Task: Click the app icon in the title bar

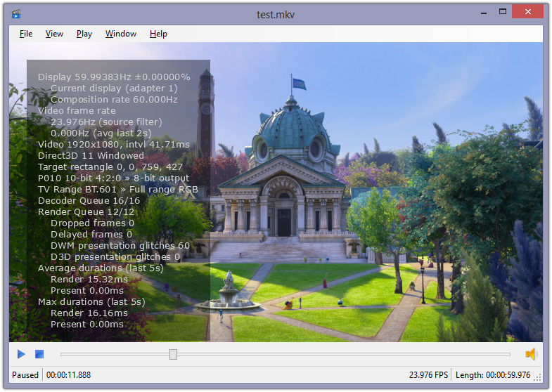Action: [16, 14]
